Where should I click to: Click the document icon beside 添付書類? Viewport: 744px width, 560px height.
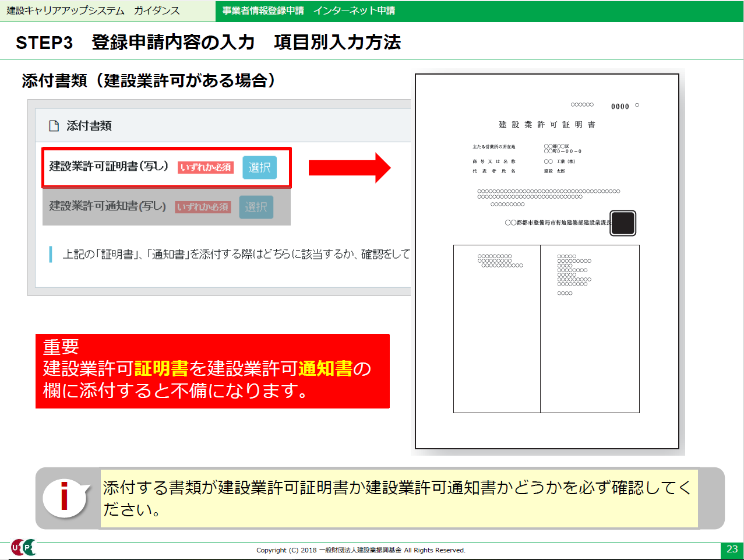(54, 126)
